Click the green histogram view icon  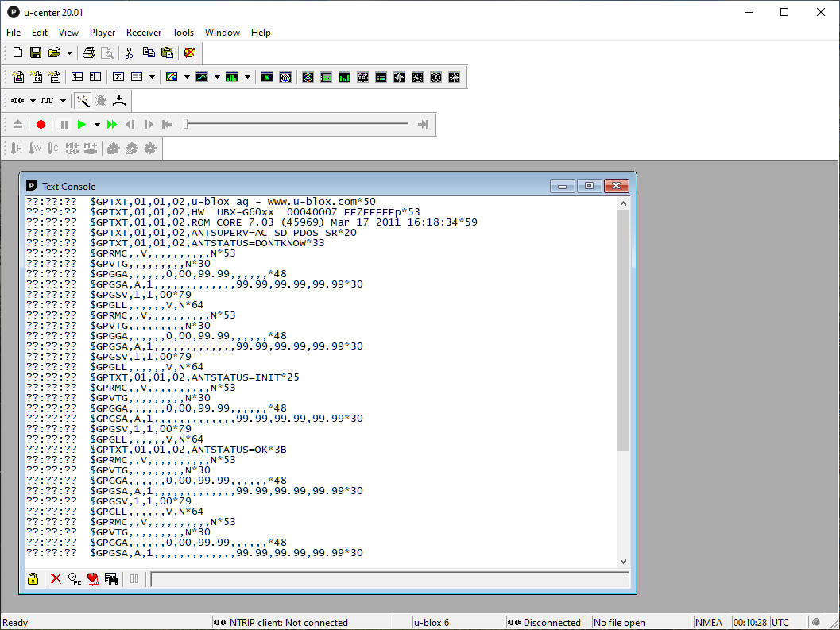[x=232, y=76]
